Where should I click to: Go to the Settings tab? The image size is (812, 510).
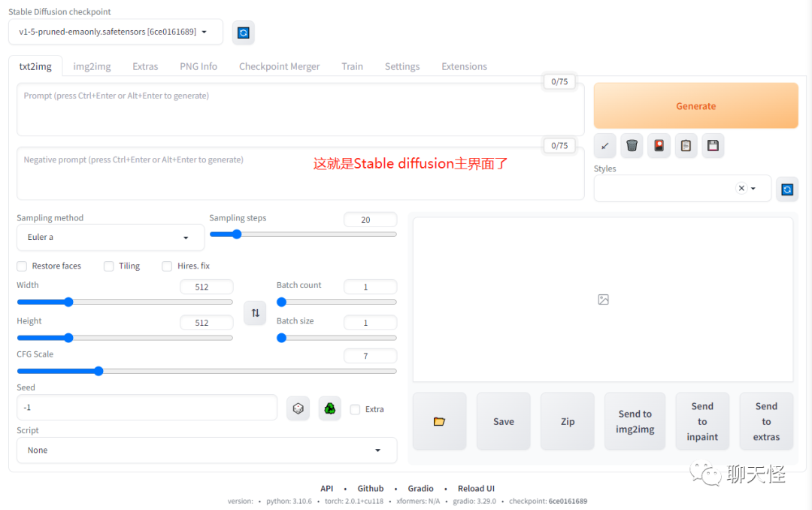pos(401,66)
